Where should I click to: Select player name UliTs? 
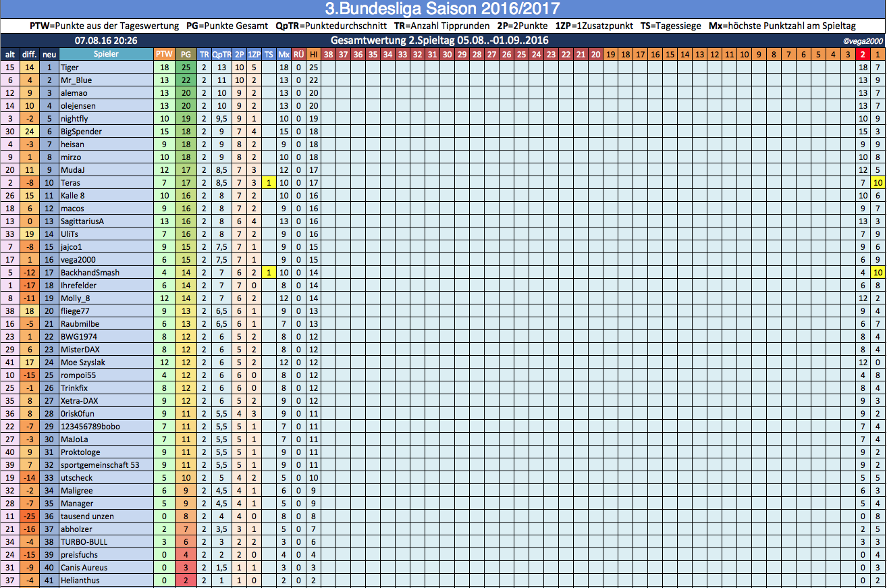[x=70, y=234]
